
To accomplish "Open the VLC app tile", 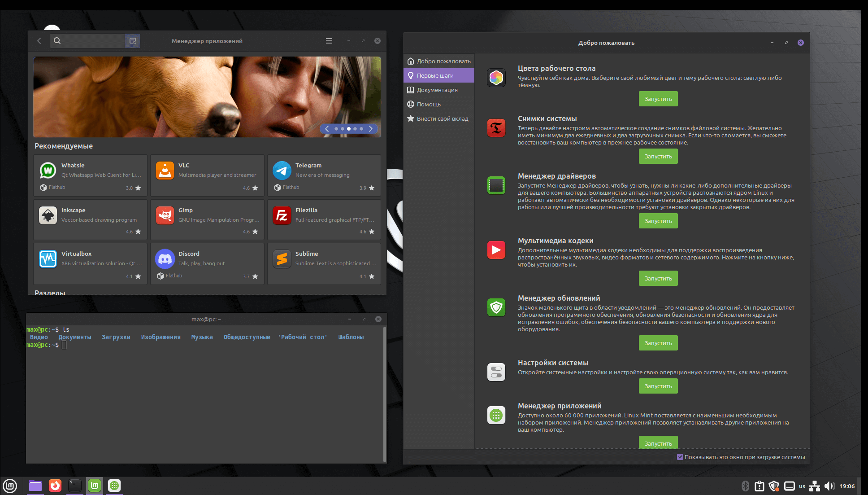I will tap(207, 175).
